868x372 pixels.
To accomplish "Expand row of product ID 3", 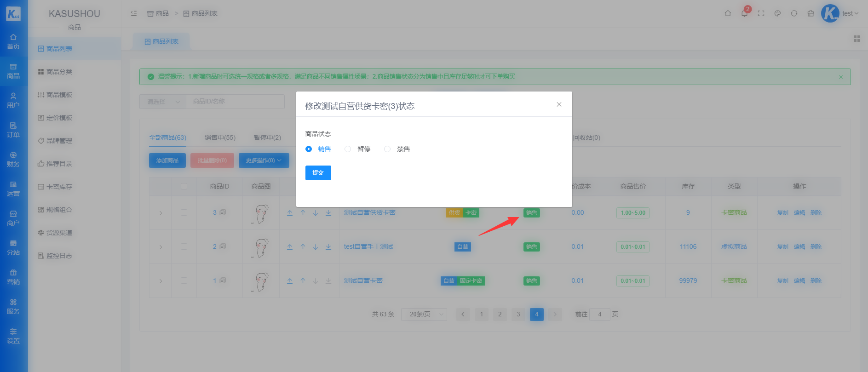I will 161,213.
